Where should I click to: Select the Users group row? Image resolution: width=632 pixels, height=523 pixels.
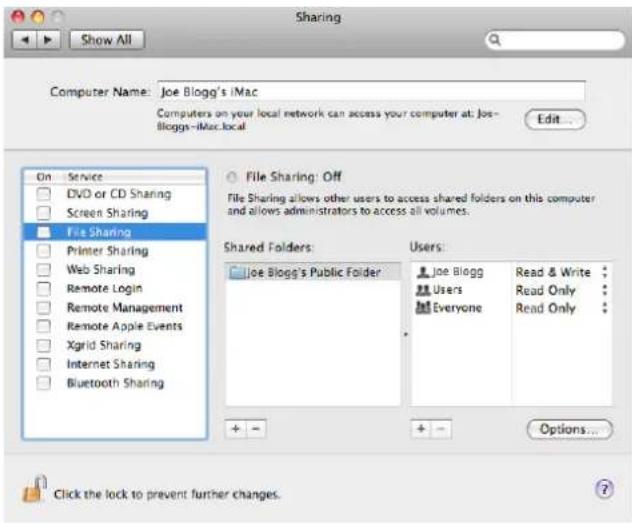tap(511, 290)
